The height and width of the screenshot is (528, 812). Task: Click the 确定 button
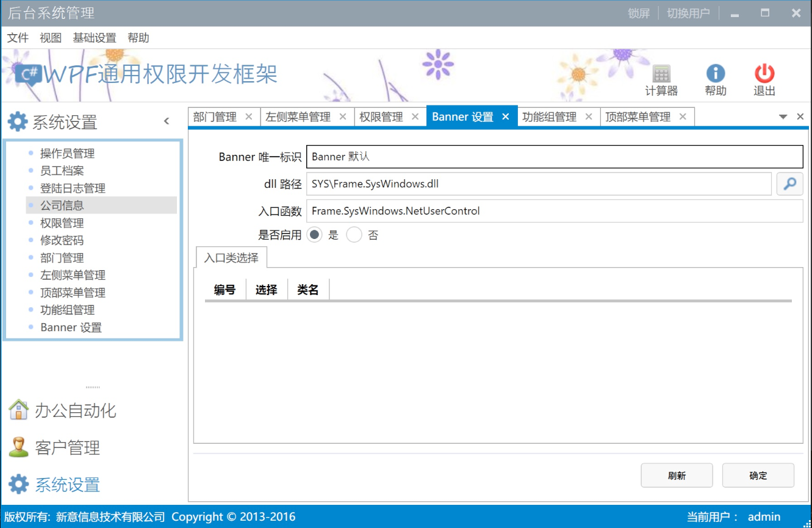point(758,476)
